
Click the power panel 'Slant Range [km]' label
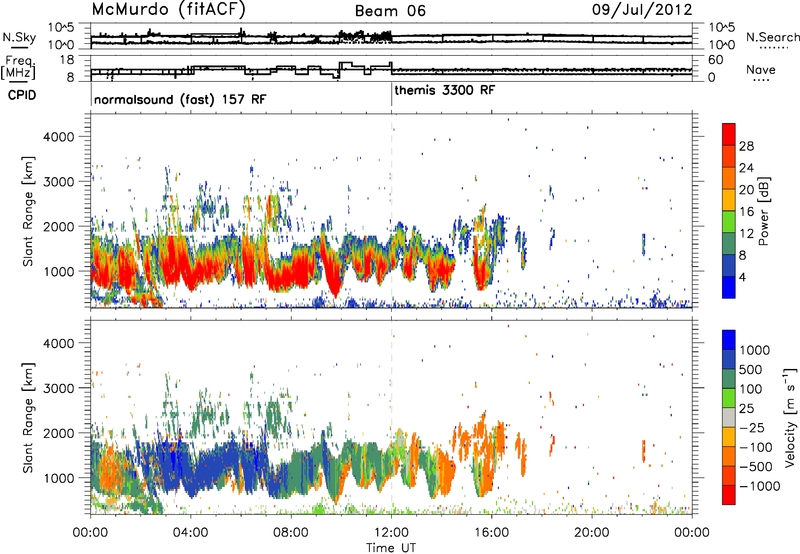pos(28,211)
